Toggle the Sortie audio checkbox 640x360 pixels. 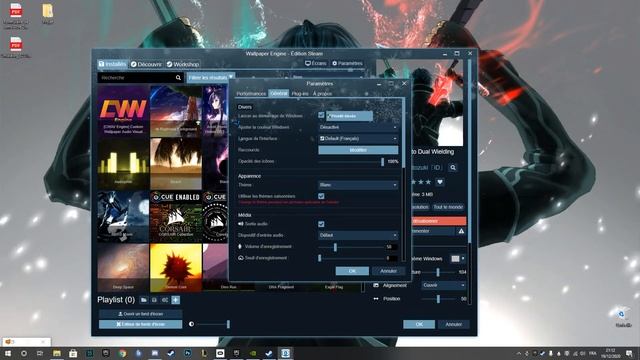pyautogui.click(x=321, y=224)
